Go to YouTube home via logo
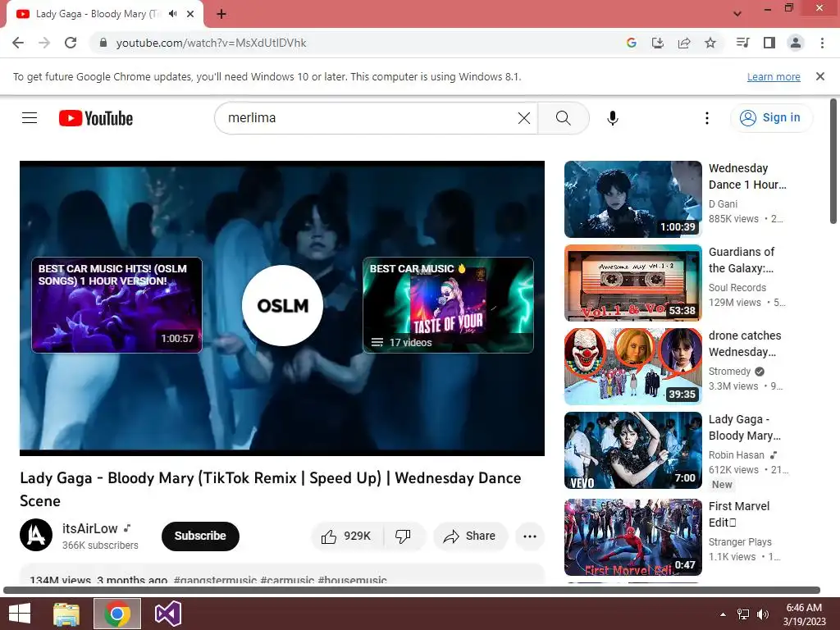840x630 pixels. [x=96, y=118]
